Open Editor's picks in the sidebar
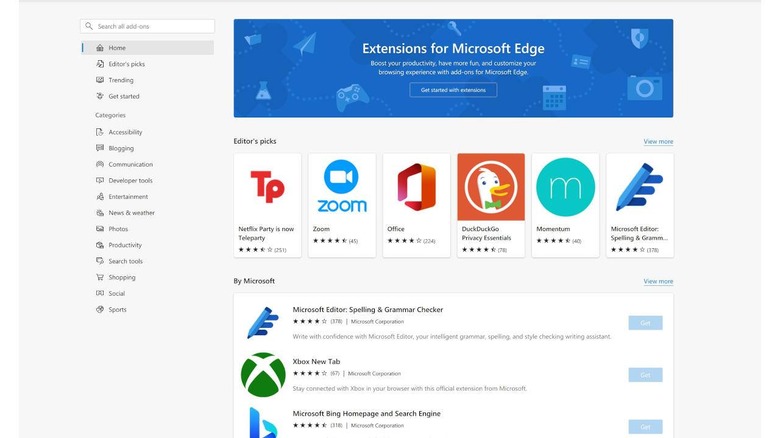The image size is (780, 438). [x=126, y=64]
